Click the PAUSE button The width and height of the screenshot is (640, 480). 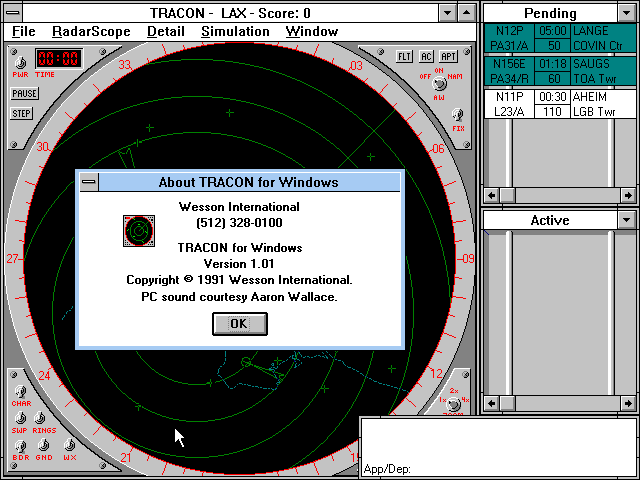coord(24,93)
